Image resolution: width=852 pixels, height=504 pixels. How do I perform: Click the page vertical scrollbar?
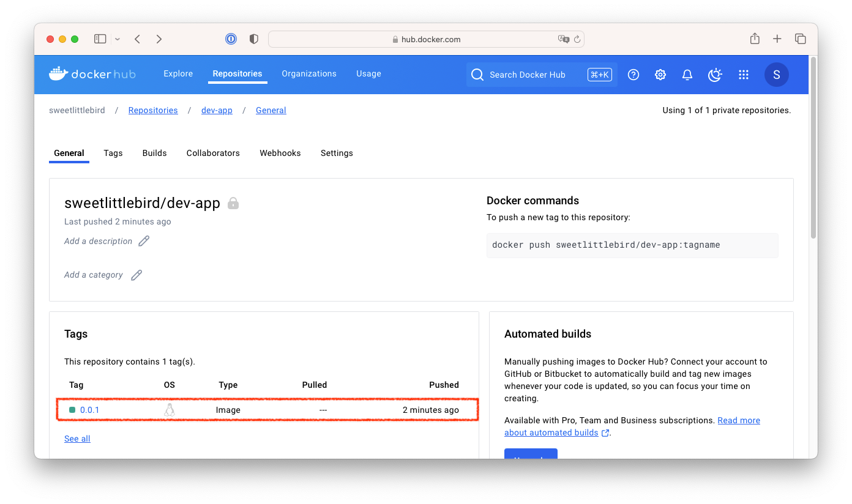pyautogui.click(x=813, y=147)
